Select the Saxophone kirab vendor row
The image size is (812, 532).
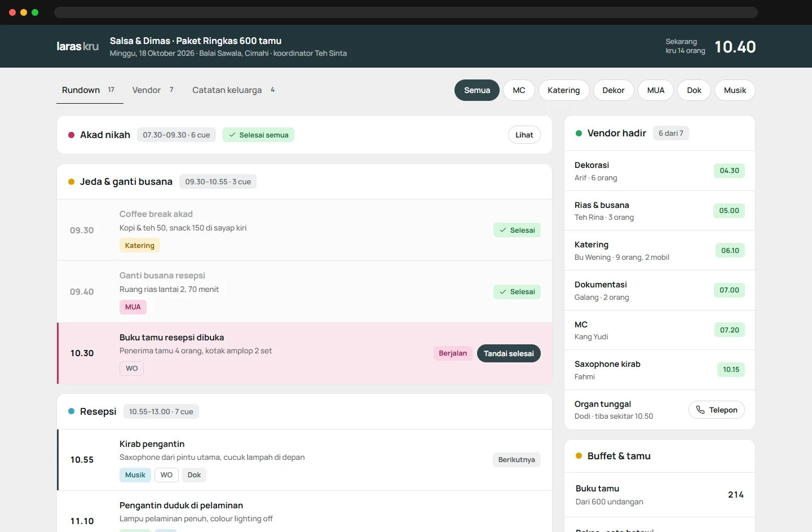tap(660, 370)
